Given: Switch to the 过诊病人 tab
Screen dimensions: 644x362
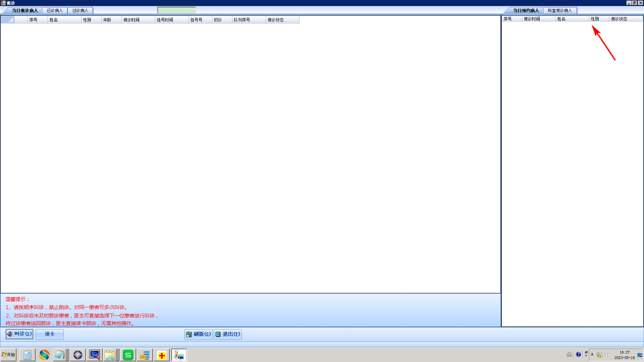Looking at the screenshot, I should (80, 11).
